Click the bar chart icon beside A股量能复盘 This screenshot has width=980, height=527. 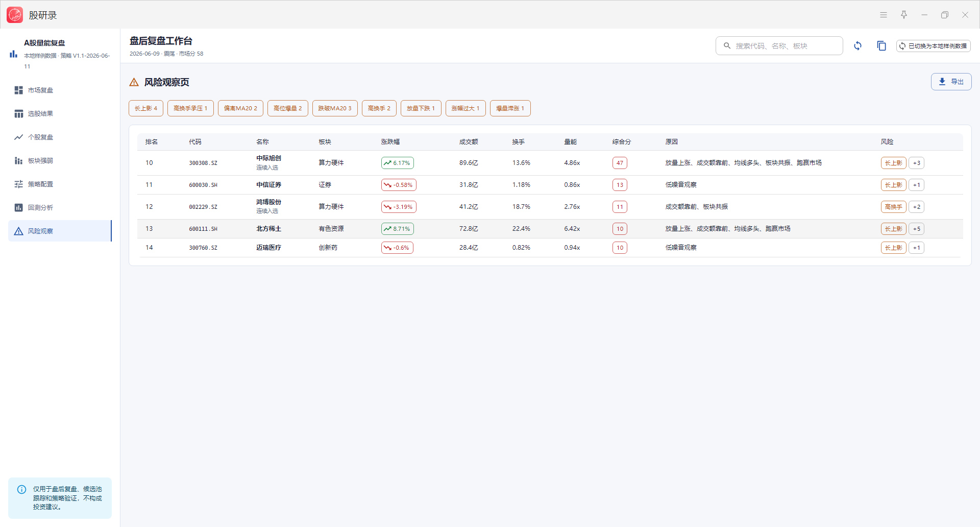13,54
